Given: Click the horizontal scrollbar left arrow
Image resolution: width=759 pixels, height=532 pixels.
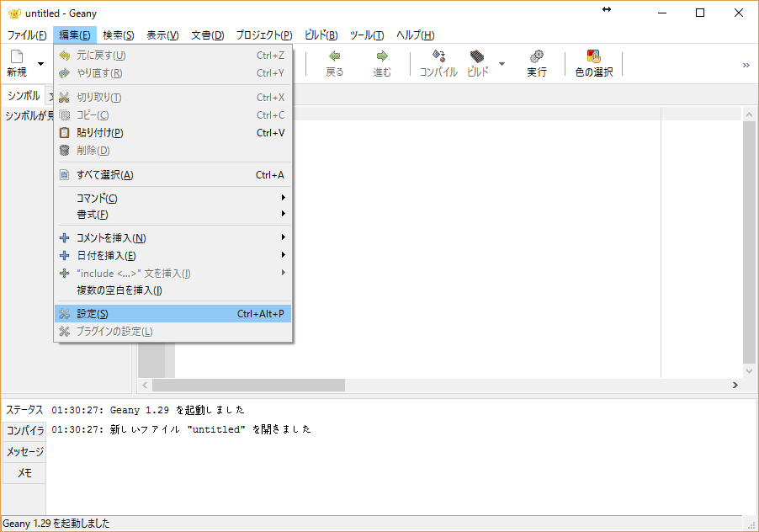Looking at the screenshot, I should coord(145,386).
